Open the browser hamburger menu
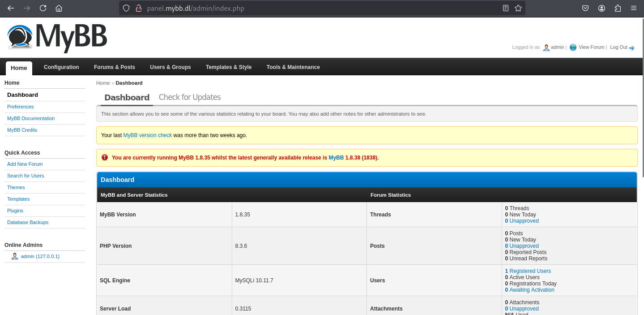 (x=633, y=8)
